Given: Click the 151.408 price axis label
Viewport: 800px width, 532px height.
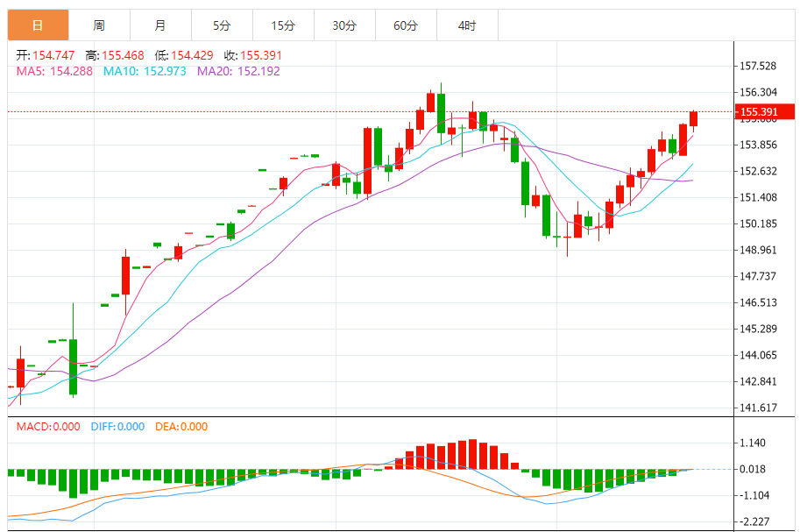Looking at the screenshot, I should pos(758,197).
